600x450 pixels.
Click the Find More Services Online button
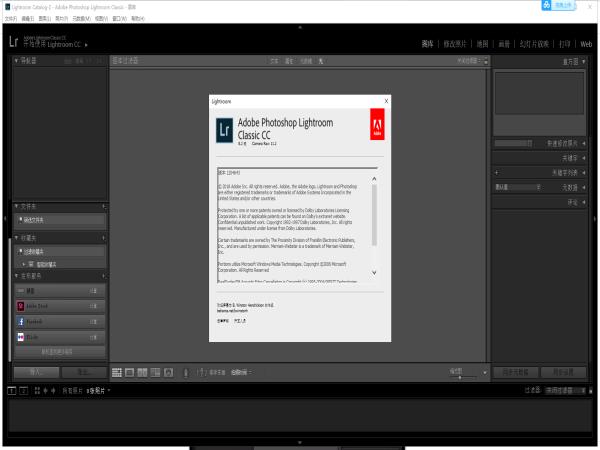click(x=60, y=352)
